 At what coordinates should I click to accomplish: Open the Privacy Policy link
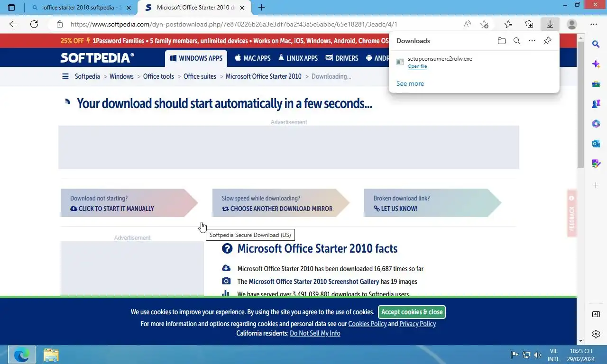click(417, 324)
